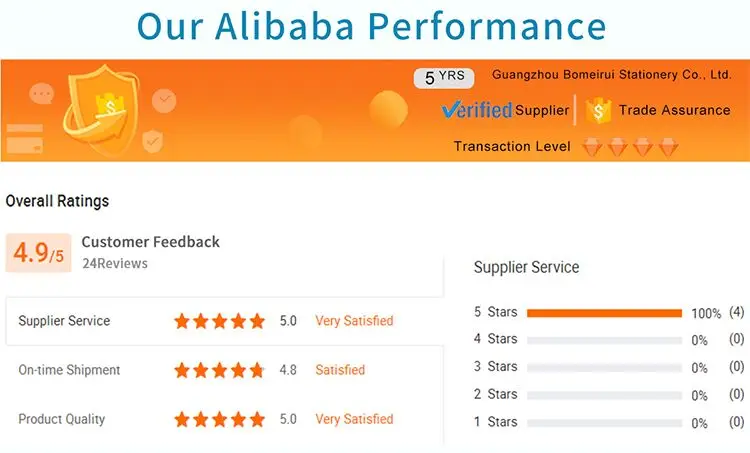Click the 5 Stars orange progress bar
Viewport: 750px width, 453px height.
click(604, 313)
